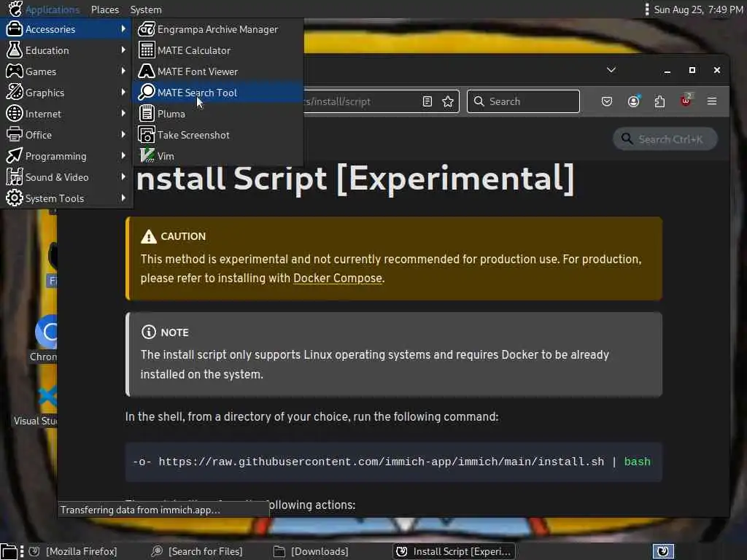747x560 pixels.
Task: Click the Games controller icon
Action: click(15, 71)
